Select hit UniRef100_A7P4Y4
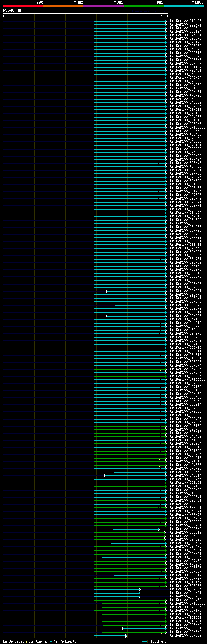The width and height of the screenshot is (207, 644). coord(186,159)
